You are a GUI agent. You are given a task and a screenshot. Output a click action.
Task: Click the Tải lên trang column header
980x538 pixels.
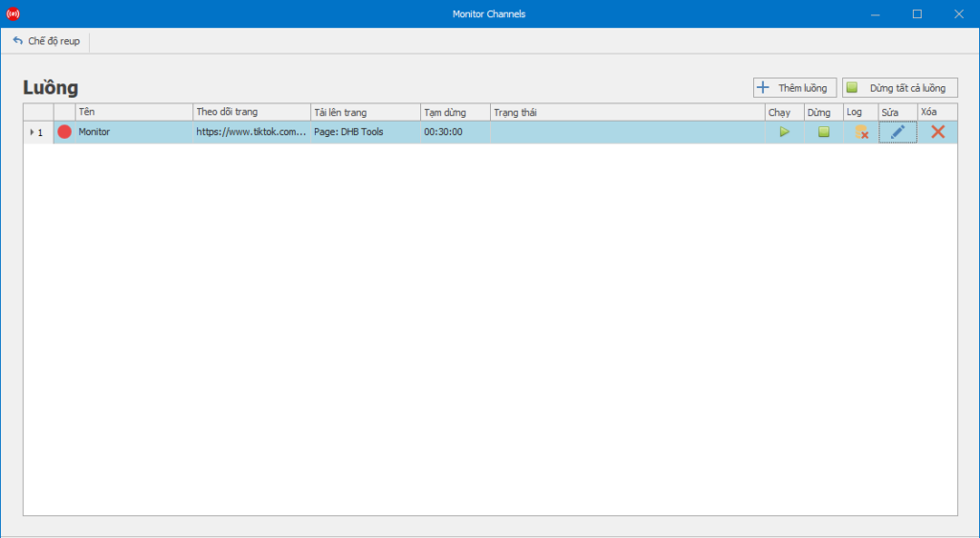pos(365,112)
